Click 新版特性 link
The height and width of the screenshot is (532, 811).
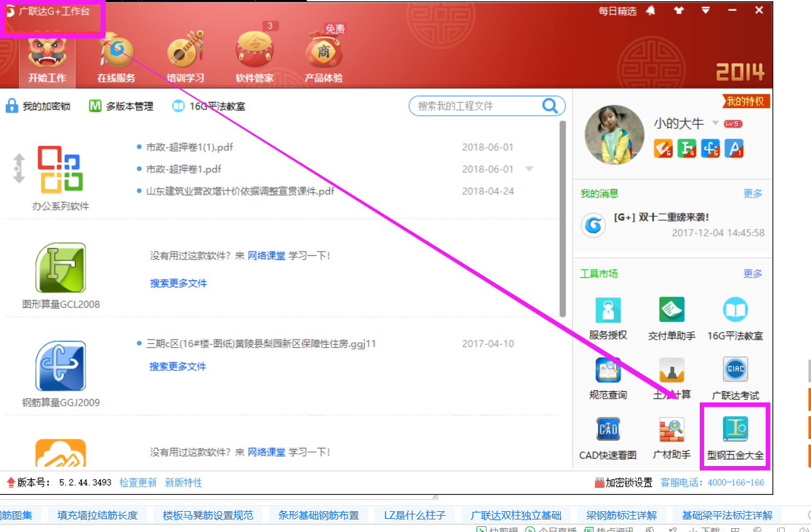184,482
